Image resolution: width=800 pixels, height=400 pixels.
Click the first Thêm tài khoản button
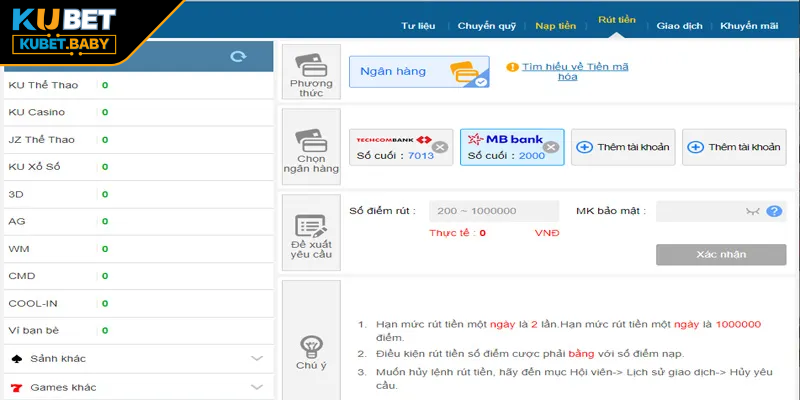(x=623, y=147)
